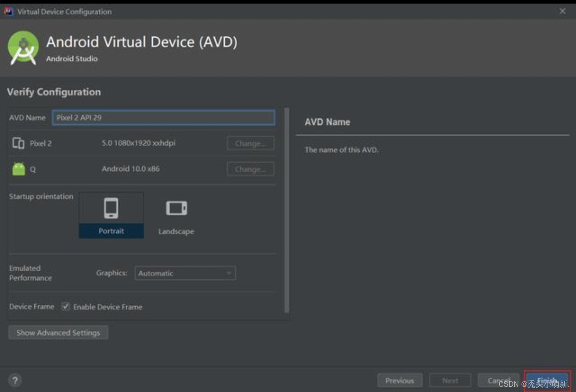Click the green Android Q system image icon
The width and height of the screenshot is (576, 392).
pos(19,169)
